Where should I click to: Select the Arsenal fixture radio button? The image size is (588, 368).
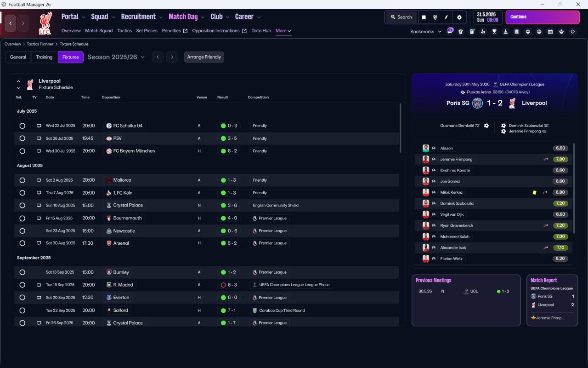(22, 243)
